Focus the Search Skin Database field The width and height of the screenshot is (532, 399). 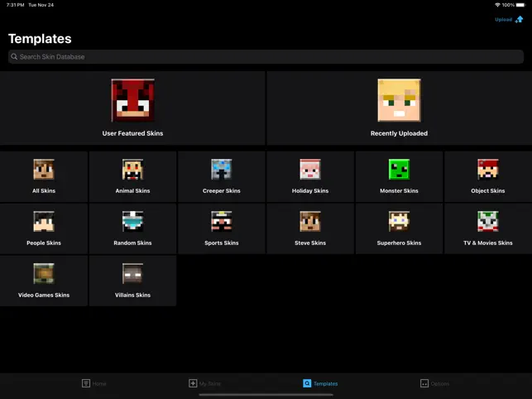point(266,57)
